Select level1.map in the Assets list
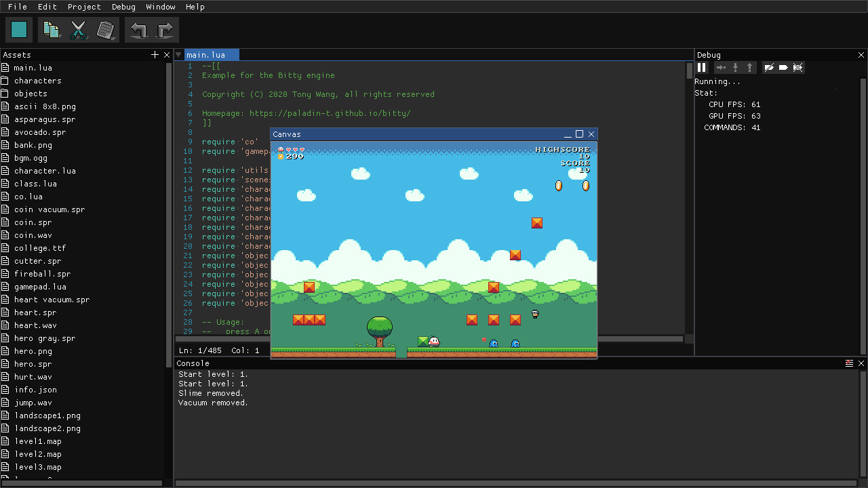The image size is (868, 488). pos(37,441)
